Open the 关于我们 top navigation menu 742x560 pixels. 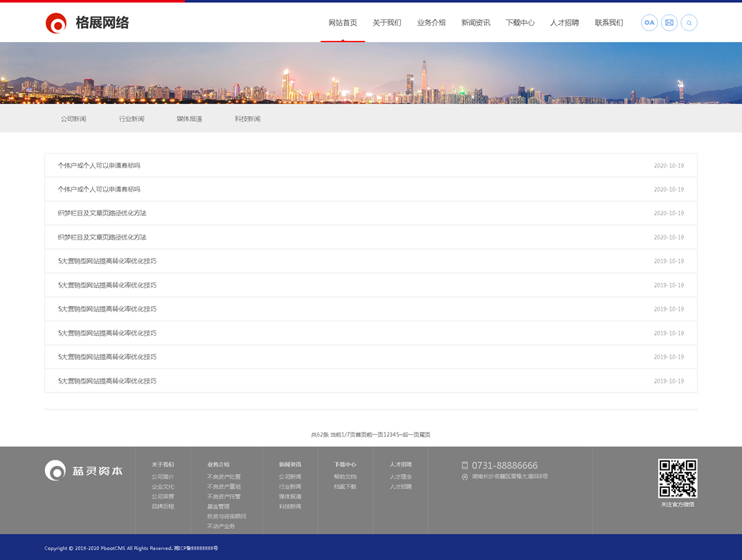pos(387,23)
